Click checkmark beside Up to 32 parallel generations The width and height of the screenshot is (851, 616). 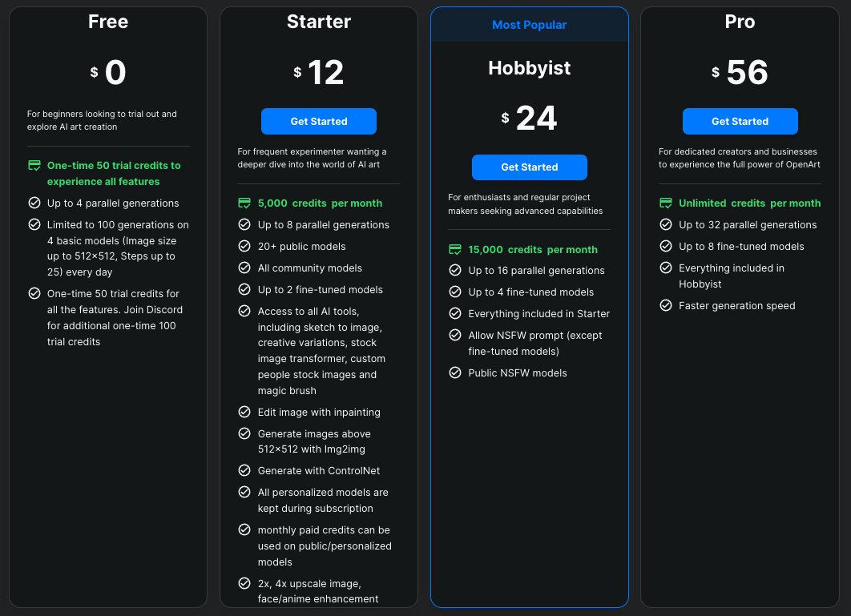[x=665, y=225]
